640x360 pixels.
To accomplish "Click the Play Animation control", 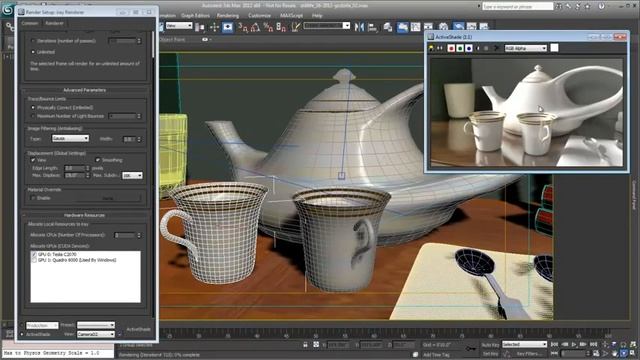I will (x=574, y=344).
